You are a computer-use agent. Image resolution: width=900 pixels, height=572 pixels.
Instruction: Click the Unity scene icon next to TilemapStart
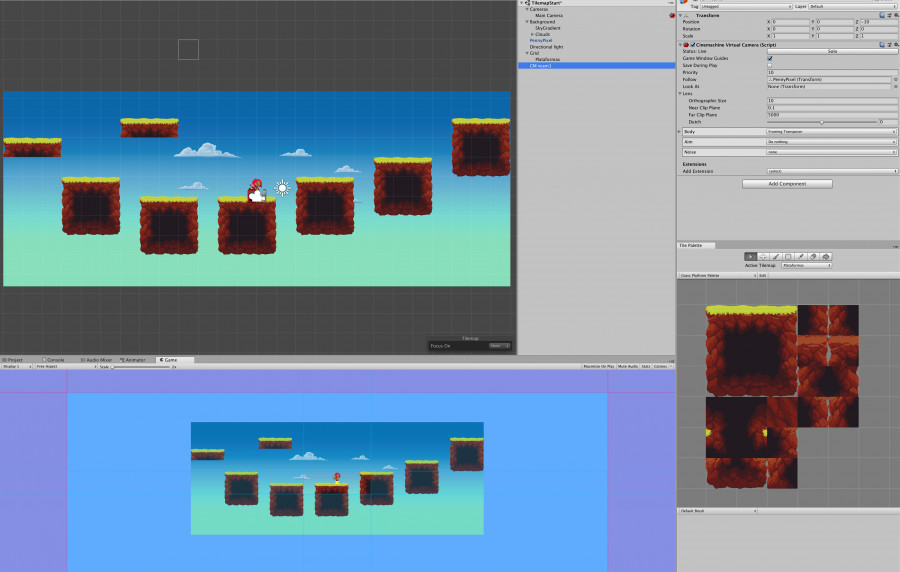[527, 3]
